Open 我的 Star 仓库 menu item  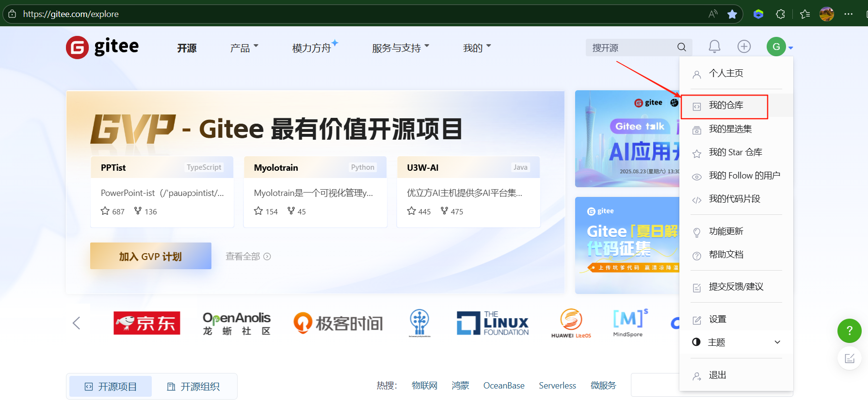point(736,152)
